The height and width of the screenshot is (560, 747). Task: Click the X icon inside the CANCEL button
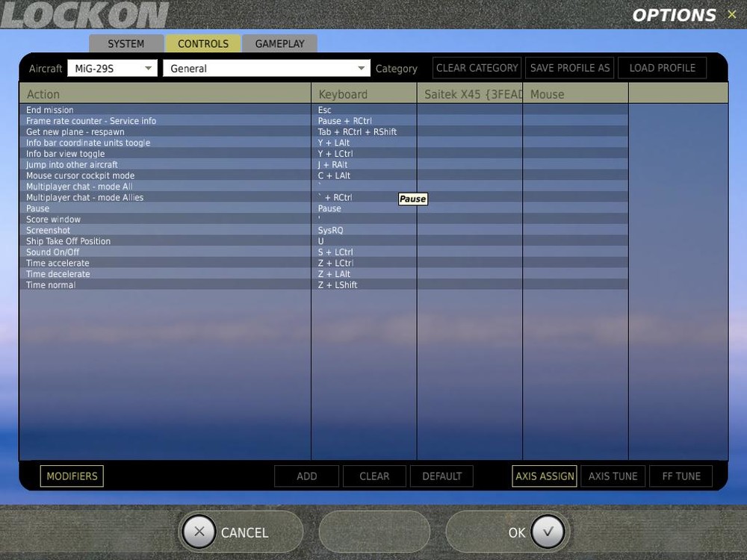click(199, 532)
